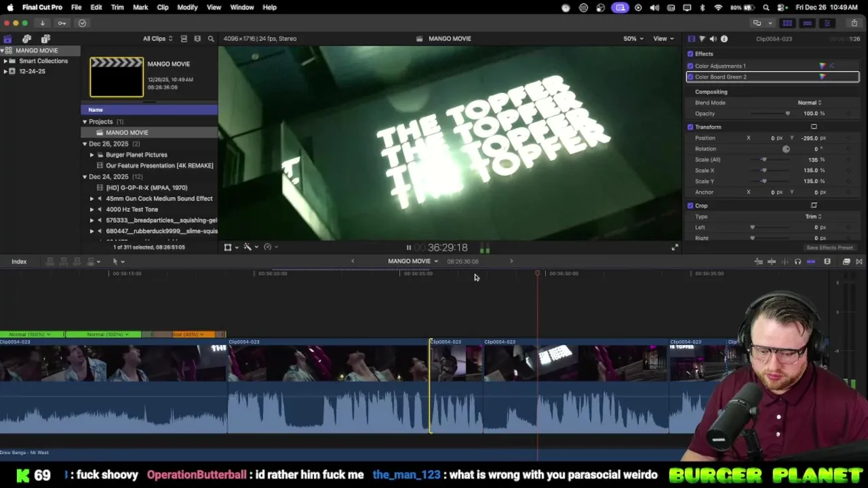Expand Smart Collections folder
Viewport: 868px width, 488px height.
[x=5, y=61]
